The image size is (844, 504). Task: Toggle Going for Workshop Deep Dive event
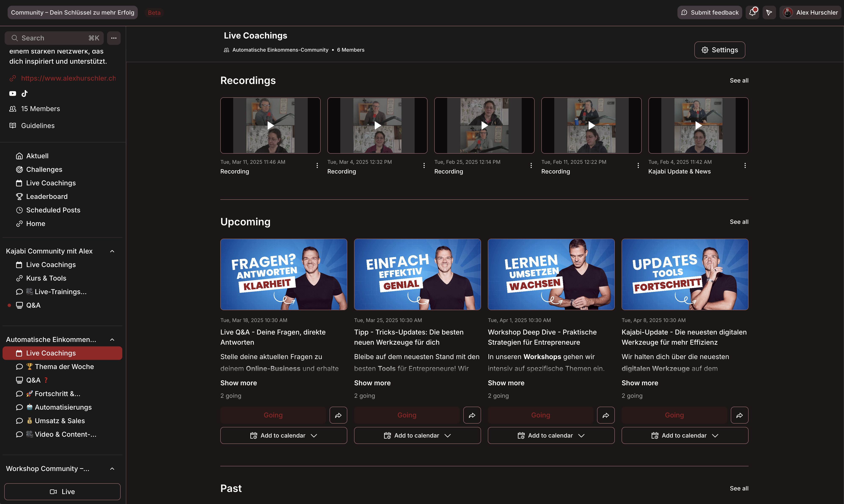click(540, 415)
